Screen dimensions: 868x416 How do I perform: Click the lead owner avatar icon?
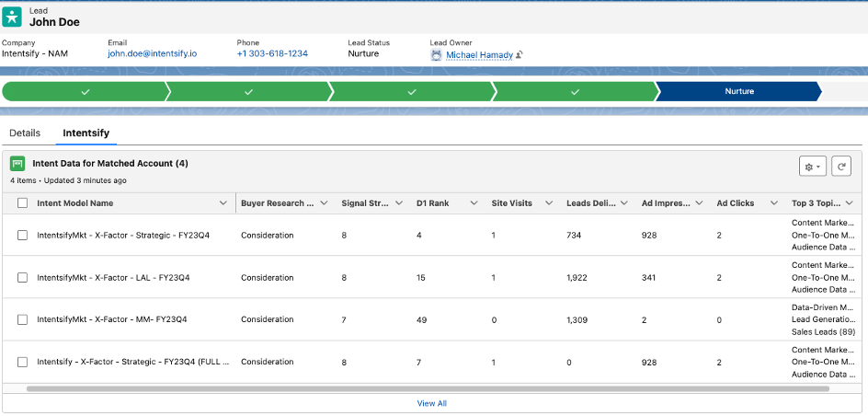[x=436, y=55]
